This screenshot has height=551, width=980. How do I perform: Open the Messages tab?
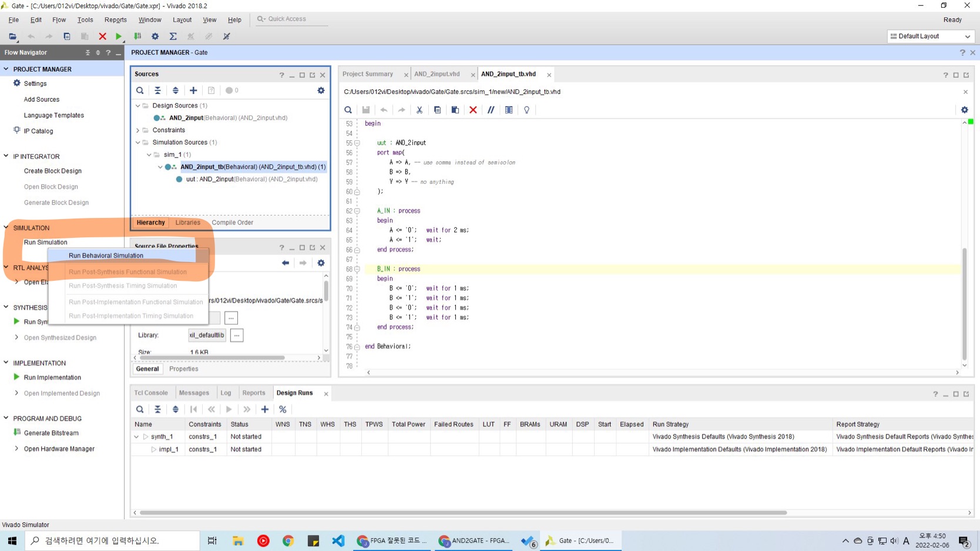pyautogui.click(x=194, y=393)
